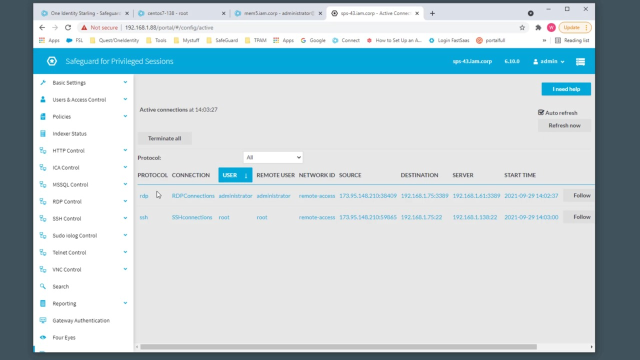This screenshot has width=640, height=360.
Task: Switch to the centos7-138 root tab
Action: coord(182,13)
